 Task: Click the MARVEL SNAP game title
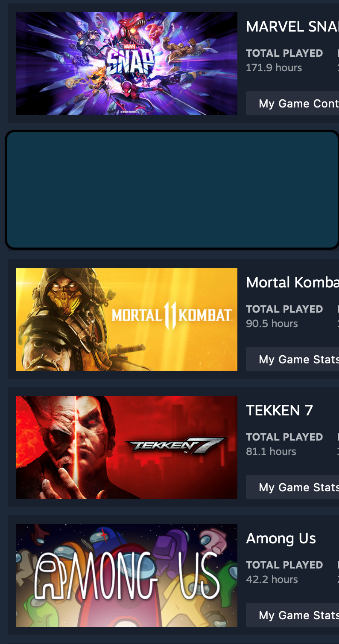[x=292, y=26]
